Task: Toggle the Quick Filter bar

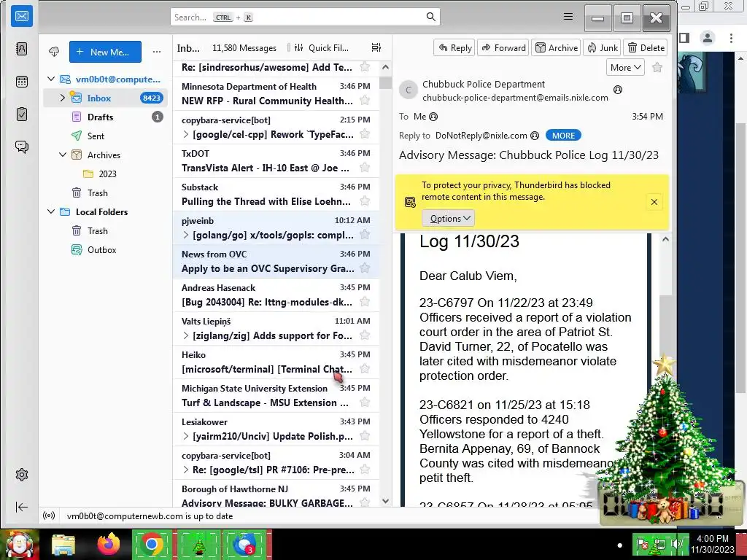Action: [322, 47]
